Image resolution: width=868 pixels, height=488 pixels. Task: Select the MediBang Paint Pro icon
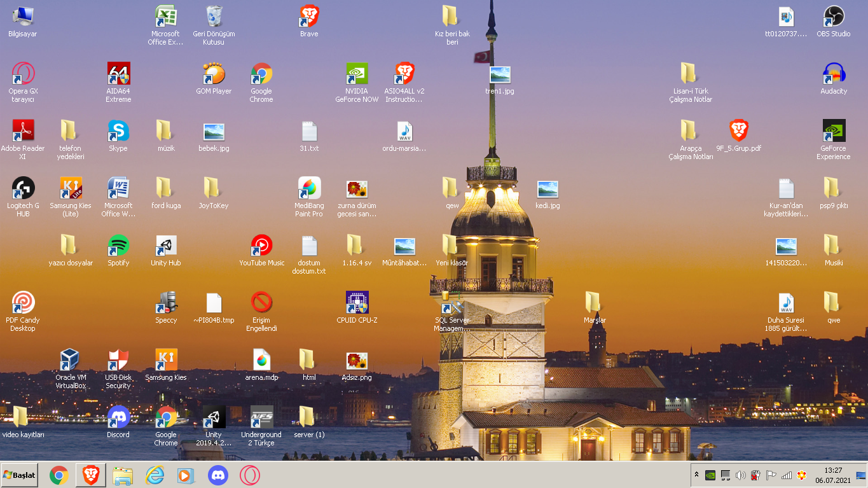pos(309,189)
